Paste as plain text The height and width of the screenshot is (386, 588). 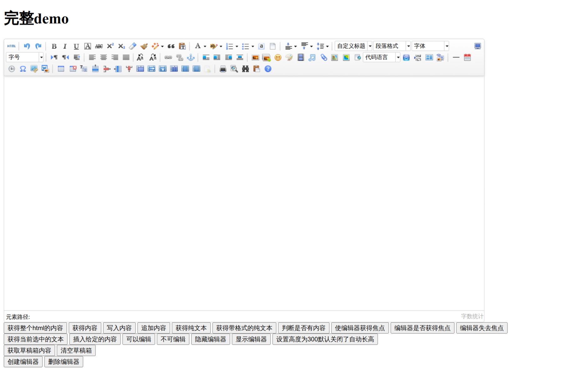[182, 46]
